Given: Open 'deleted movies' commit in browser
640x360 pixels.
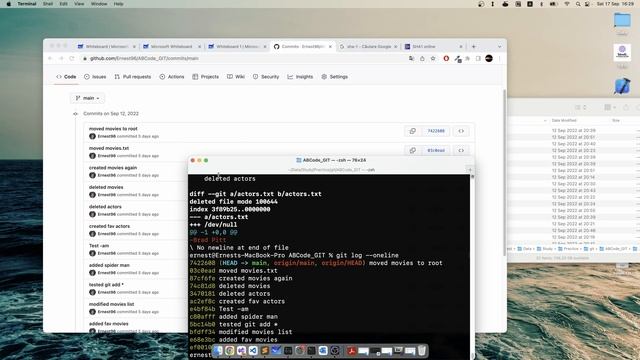Looking at the screenshot, I should coord(106,187).
